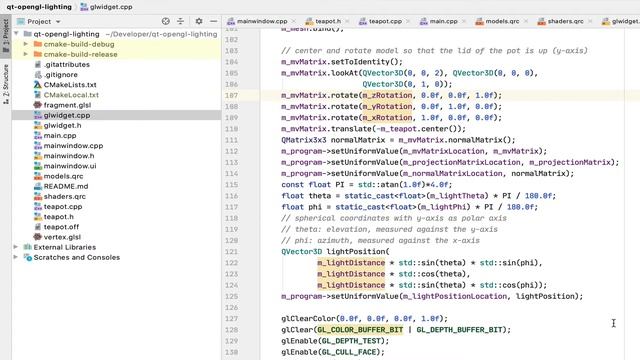Viewport: 640px width, 360px height.
Task: Open CMakeLists.txt from project tree
Action: tap(70, 85)
